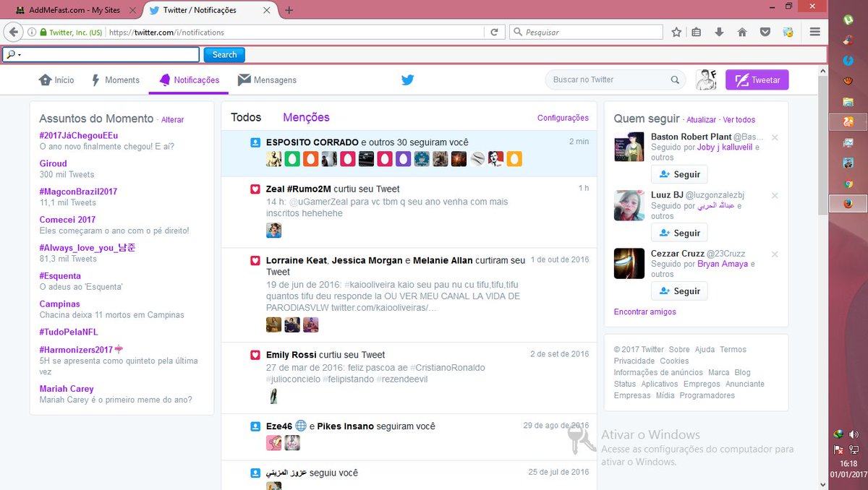Open the Privacidade footer link
Image resolution: width=868 pixels, height=490 pixels.
[634, 361]
